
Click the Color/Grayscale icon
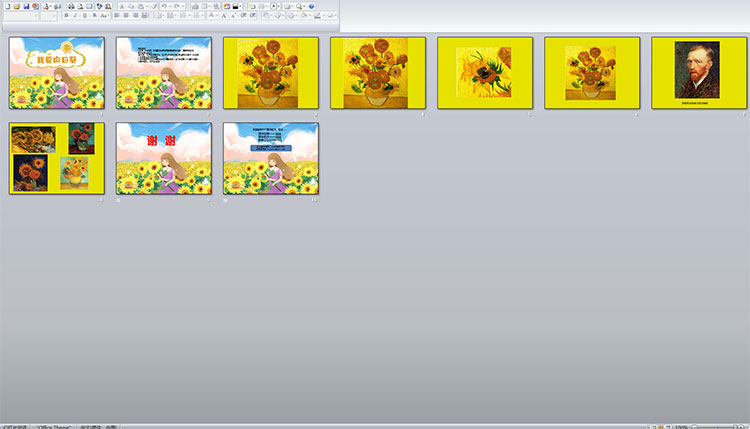point(236,7)
